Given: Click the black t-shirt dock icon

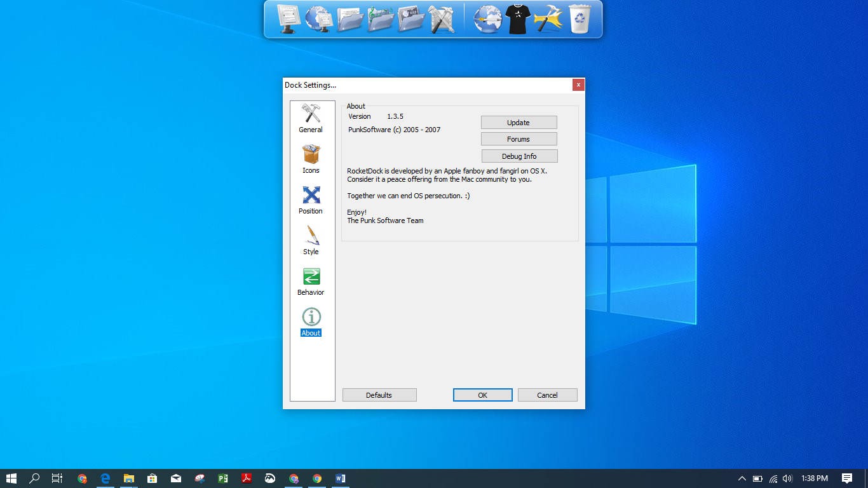Looking at the screenshot, I should pyautogui.click(x=517, y=19).
